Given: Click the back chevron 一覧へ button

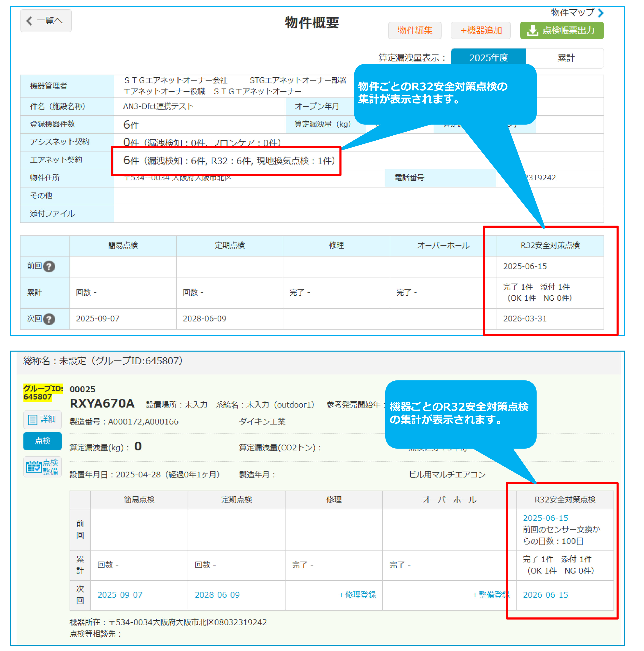Looking at the screenshot, I should 45,21.
